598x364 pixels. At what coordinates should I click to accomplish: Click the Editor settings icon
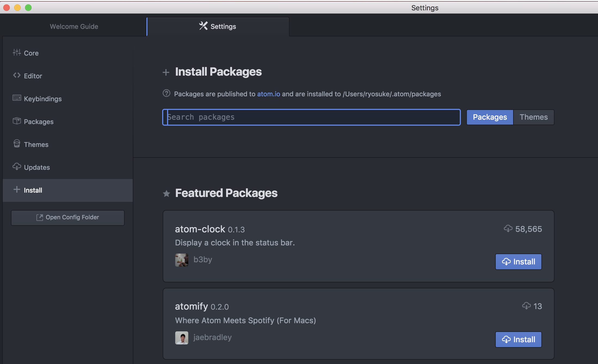[x=17, y=76]
